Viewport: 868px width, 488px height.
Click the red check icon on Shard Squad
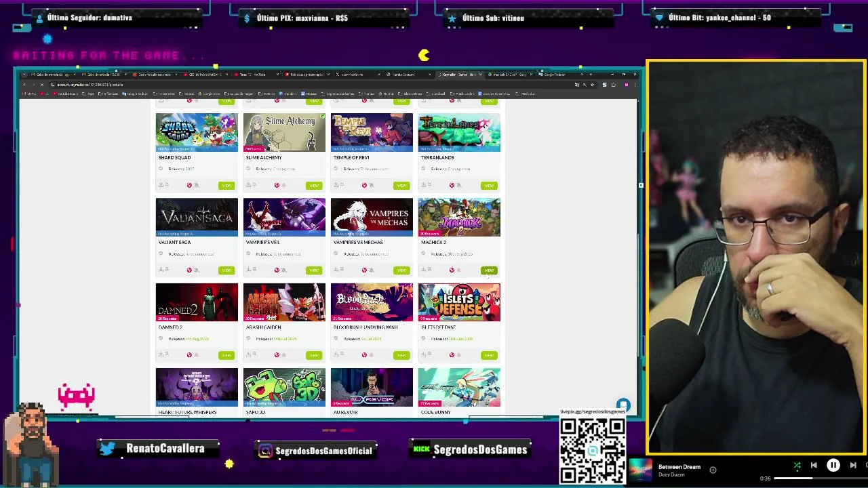click(189, 185)
